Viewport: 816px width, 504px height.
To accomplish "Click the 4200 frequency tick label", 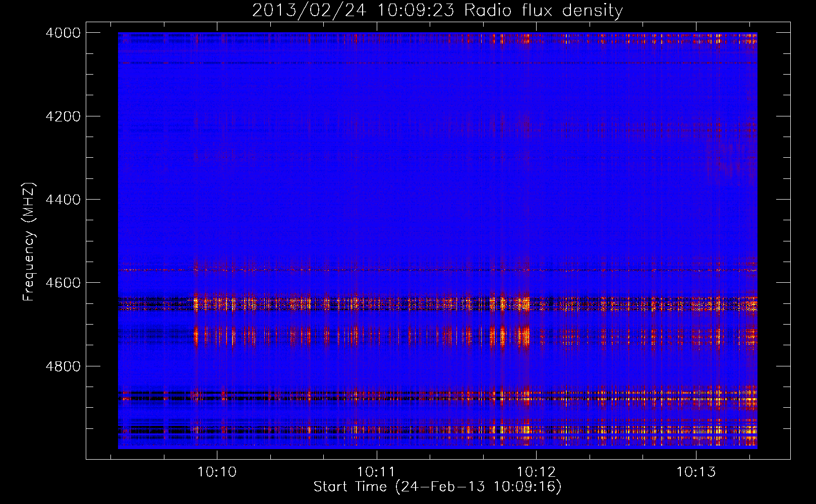I will click(63, 116).
